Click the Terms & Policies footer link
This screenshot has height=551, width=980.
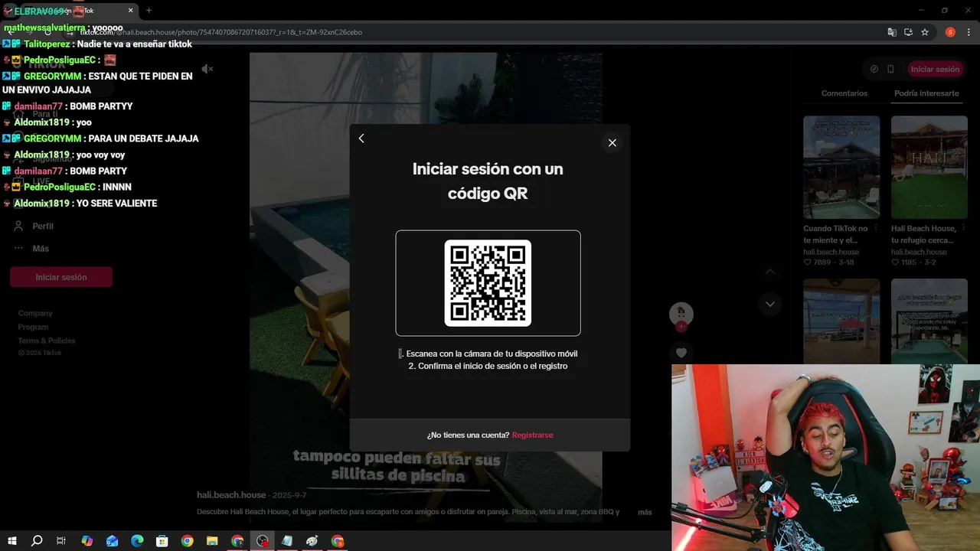click(x=47, y=341)
